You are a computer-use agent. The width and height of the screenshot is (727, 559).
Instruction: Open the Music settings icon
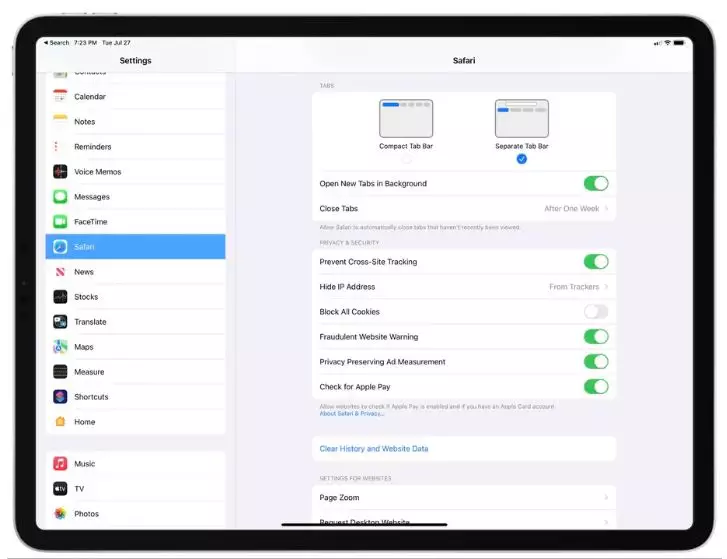click(x=60, y=464)
